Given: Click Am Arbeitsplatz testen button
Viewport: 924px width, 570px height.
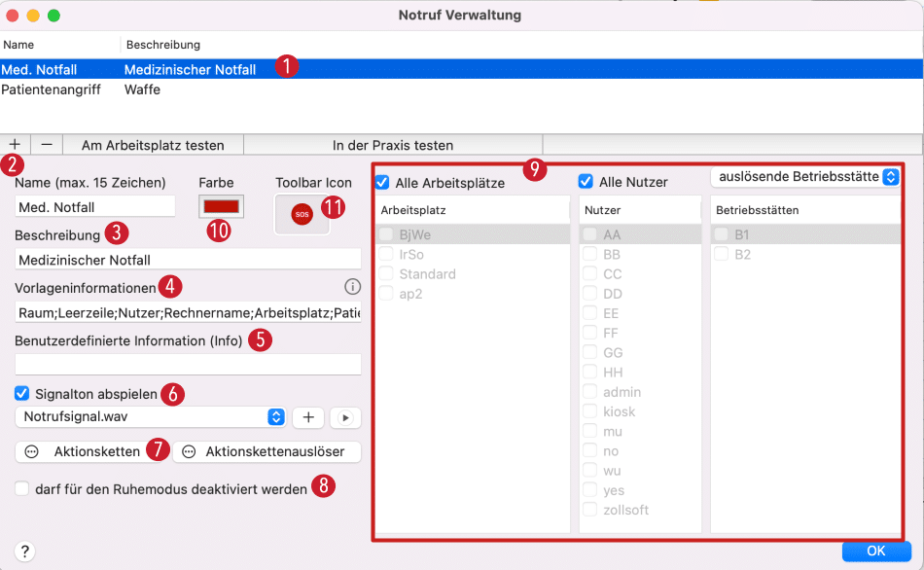Looking at the screenshot, I should click(x=153, y=145).
